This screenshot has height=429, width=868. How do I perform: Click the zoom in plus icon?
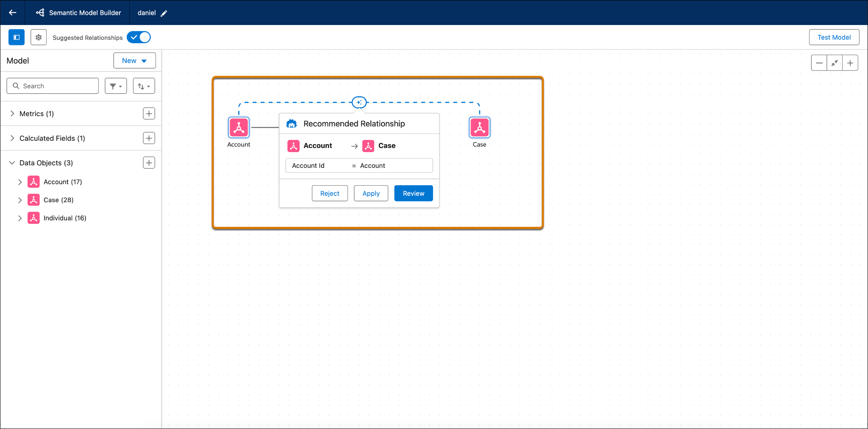[x=850, y=63]
